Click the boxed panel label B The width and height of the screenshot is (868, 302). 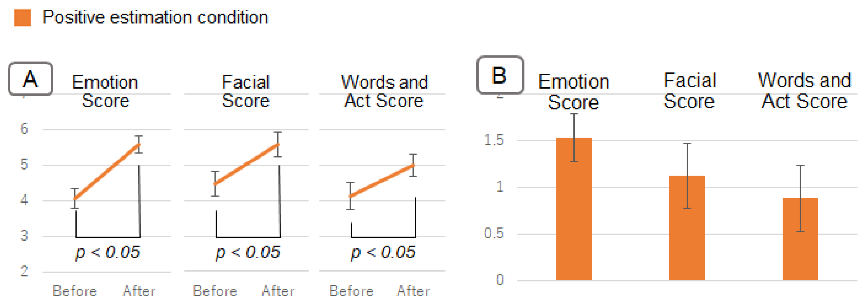pyautogui.click(x=500, y=75)
